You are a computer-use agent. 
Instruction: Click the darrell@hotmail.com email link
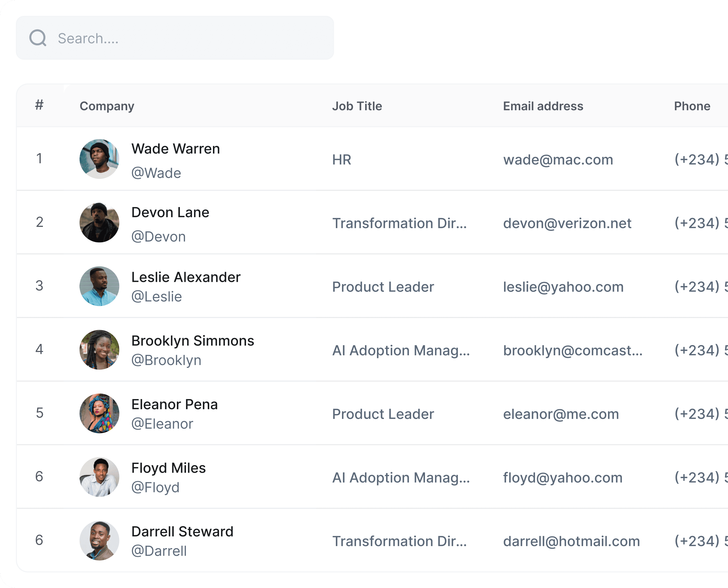(571, 541)
